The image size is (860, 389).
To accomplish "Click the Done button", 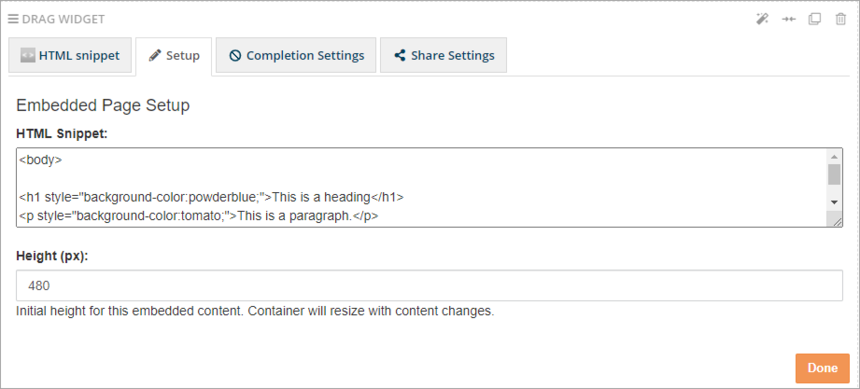I will tap(822, 368).
